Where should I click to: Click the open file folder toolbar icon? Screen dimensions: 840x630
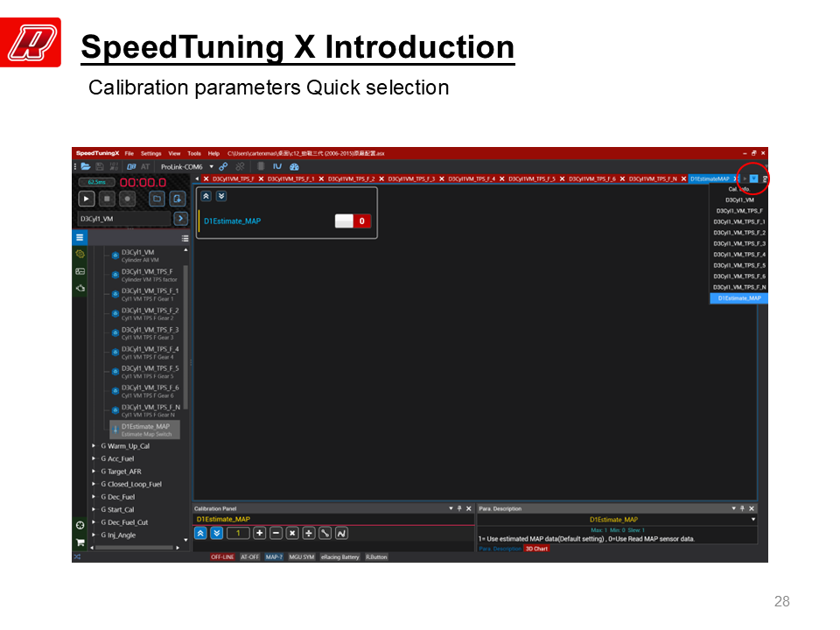pos(86,166)
